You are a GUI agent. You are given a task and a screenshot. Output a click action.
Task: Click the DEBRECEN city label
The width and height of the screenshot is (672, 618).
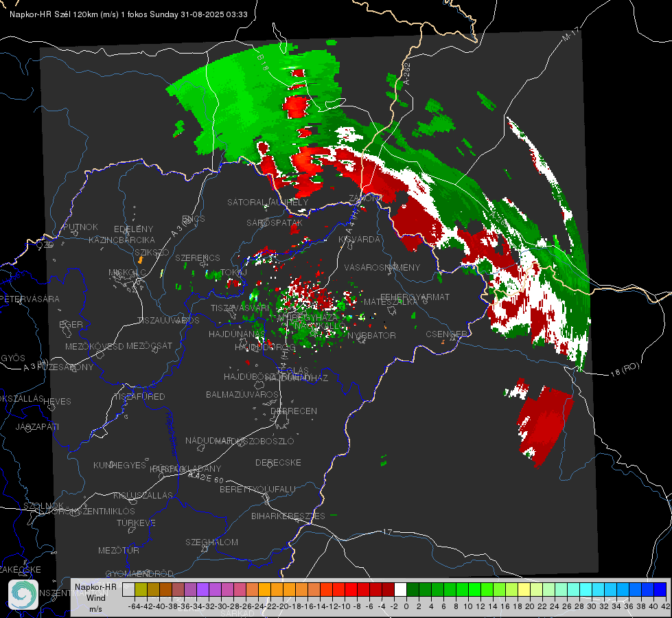coord(294,411)
